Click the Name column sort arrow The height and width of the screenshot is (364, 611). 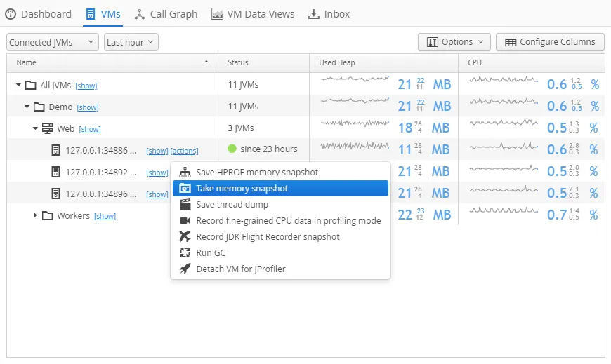coord(206,62)
